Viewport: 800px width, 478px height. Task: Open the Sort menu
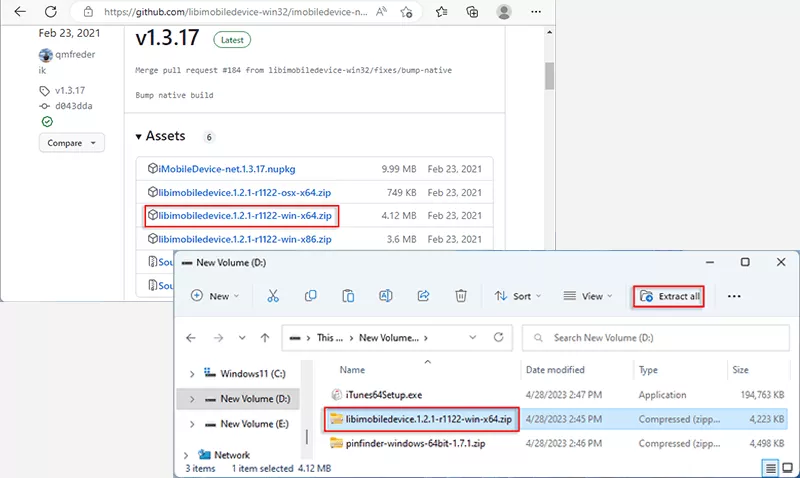(517, 296)
